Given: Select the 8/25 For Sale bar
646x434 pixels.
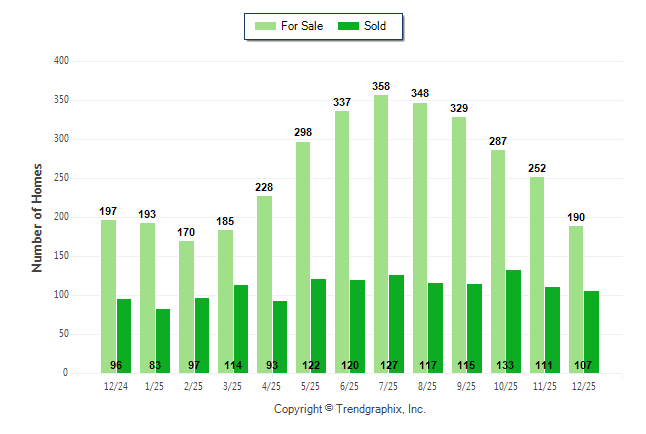Looking at the screenshot, I should (x=420, y=238).
